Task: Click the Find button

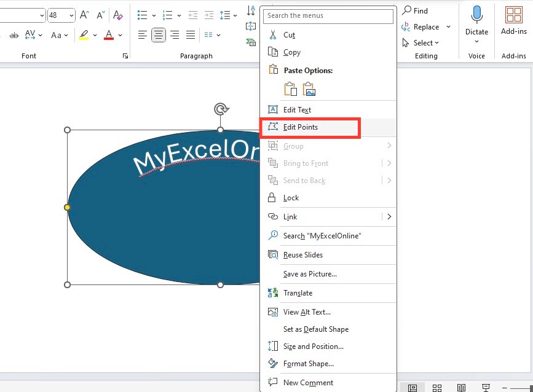Action: 415,11
